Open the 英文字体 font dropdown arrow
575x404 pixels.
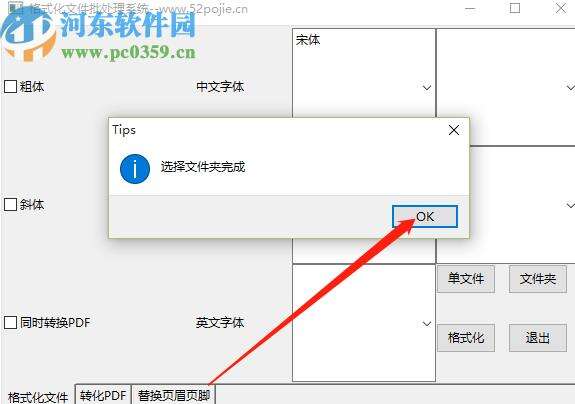pyautogui.click(x=426, y=324)
